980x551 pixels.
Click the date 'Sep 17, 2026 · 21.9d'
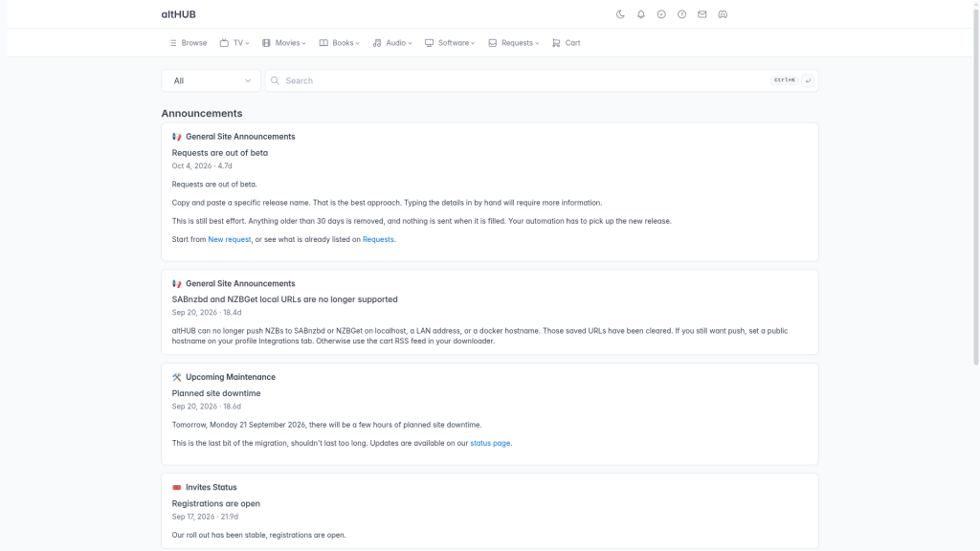point(205,517)
